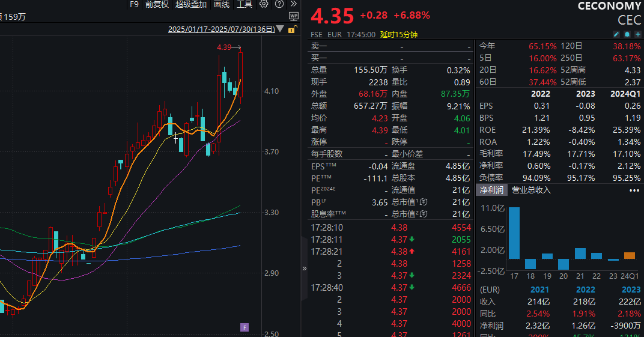This screenshot has height=337, width=644.
Task: Collapse the side panel splitter arrow
Action: [305, 269]
